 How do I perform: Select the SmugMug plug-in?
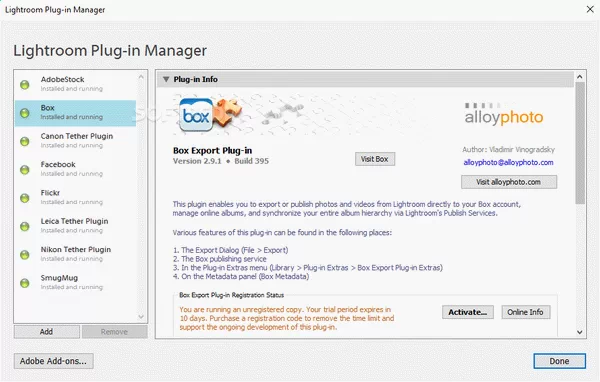click(x=75, y=283)
